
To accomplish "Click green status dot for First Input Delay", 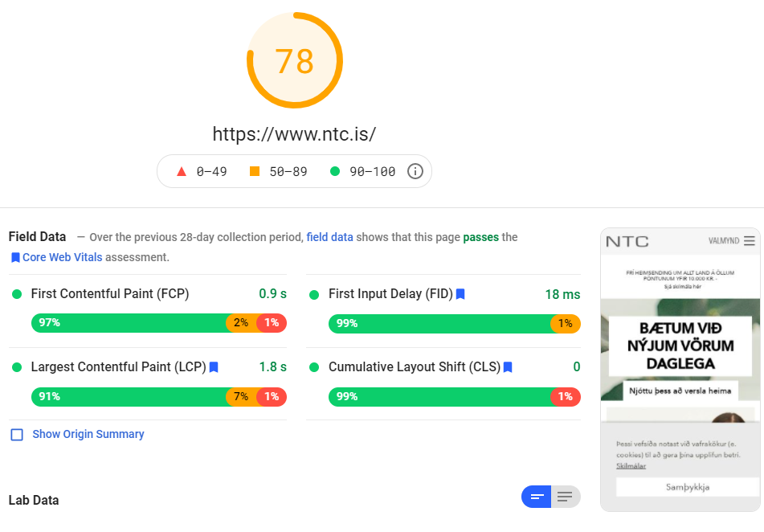I will click(314, 294).
